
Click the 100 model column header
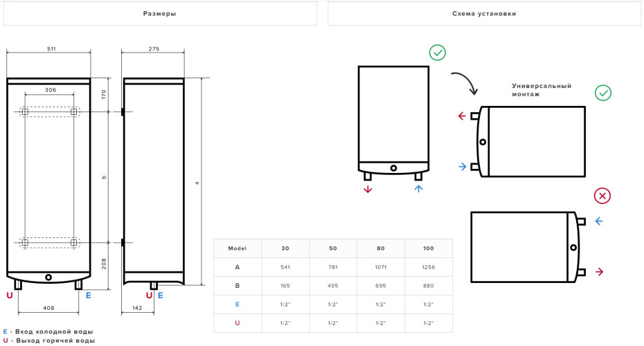coord(428,248)
